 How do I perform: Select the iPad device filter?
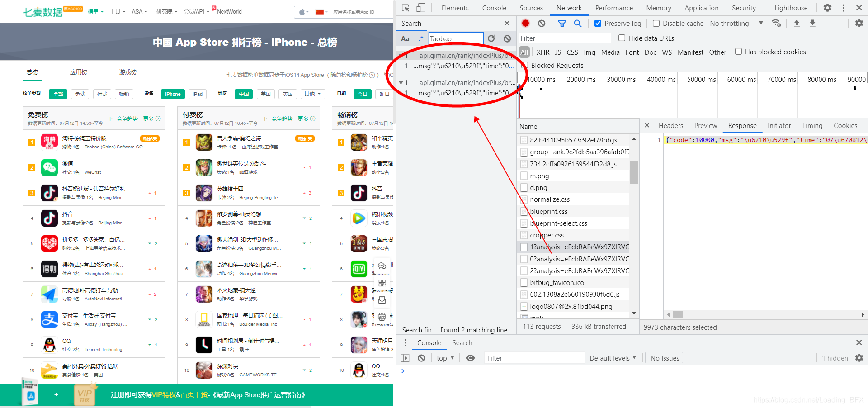(198, 94)
